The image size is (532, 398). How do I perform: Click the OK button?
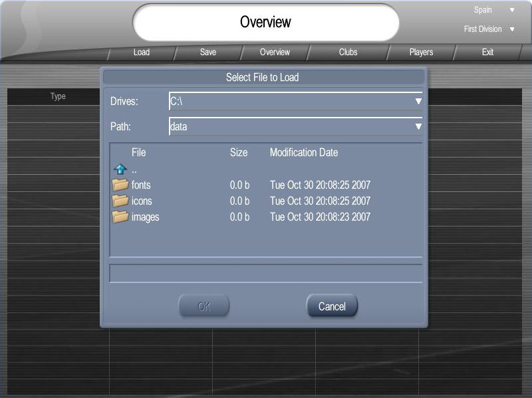click(x=204, y=306)
